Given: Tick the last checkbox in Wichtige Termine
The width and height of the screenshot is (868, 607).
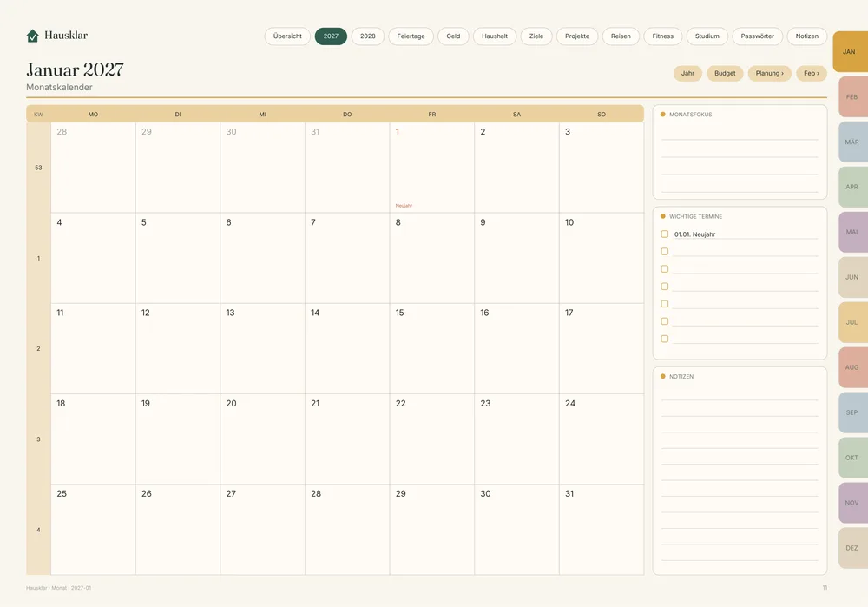Looking at the screenshot, I should (x=665, y=339).
